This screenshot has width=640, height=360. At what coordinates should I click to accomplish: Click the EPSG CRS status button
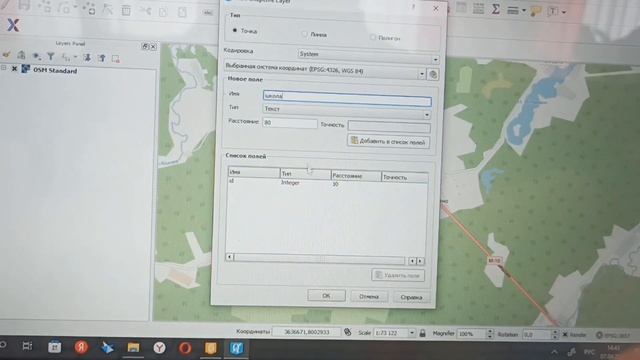613,335
